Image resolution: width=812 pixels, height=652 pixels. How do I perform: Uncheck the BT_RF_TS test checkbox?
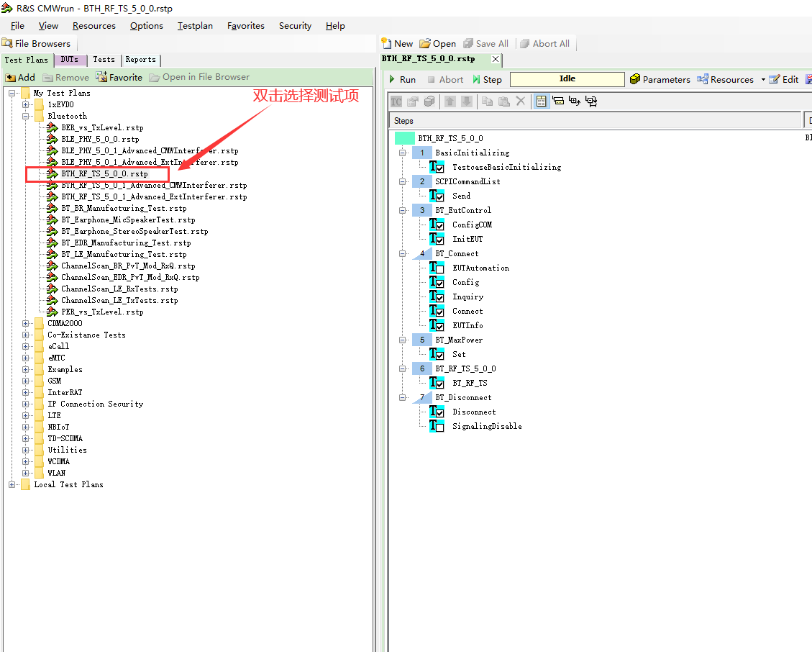[440, 384]
